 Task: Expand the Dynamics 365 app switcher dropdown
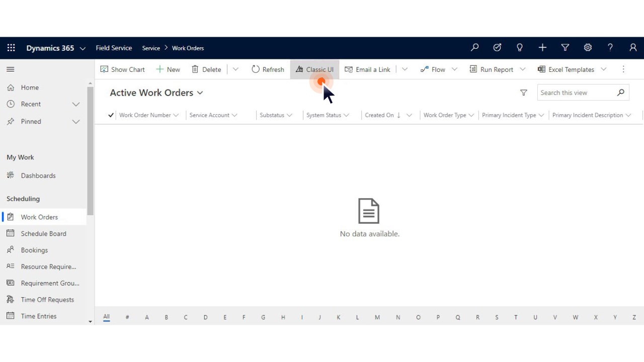[x=83, y=48]
